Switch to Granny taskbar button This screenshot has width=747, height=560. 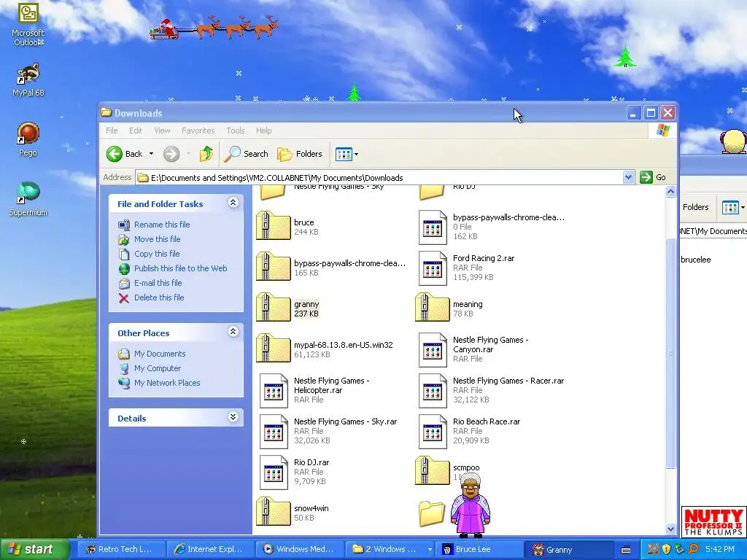click(x=568, y=550)
